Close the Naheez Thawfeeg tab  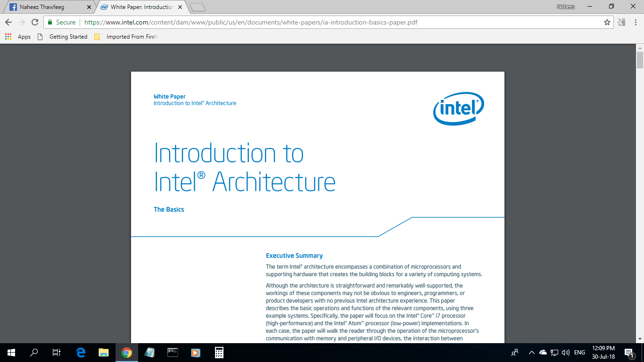pos(89,7)
